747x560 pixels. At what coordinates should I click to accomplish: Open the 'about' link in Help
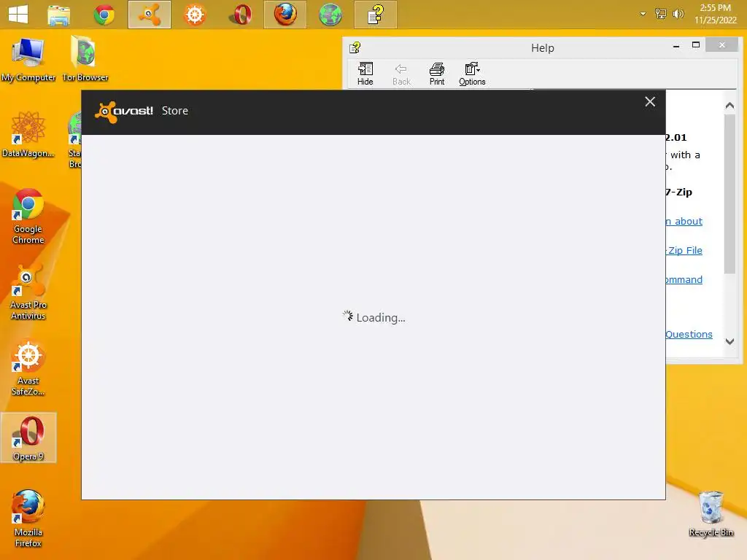tap(684, 222)
